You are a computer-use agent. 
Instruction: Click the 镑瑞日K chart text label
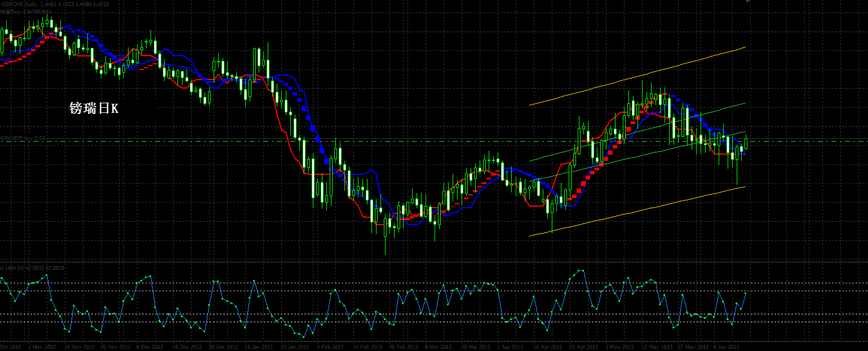pyautogui.click(x=94, y=108)
